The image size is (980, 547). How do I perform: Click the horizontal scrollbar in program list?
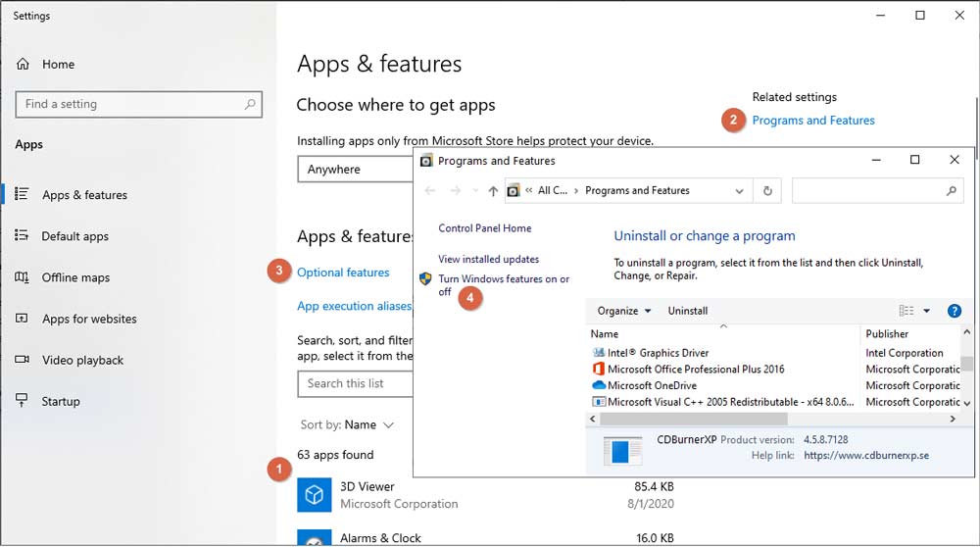coord(764,419)
